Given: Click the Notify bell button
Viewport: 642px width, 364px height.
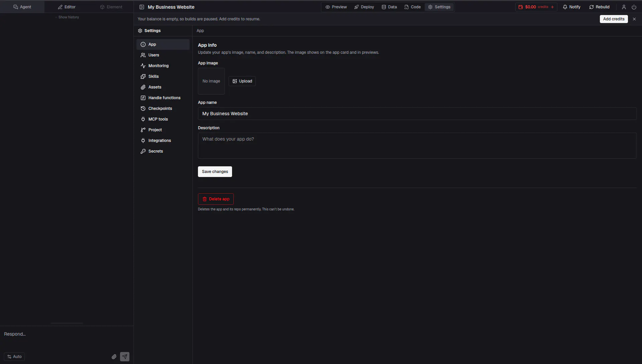Looking at the screenshot, I should [x=571, y=7].
